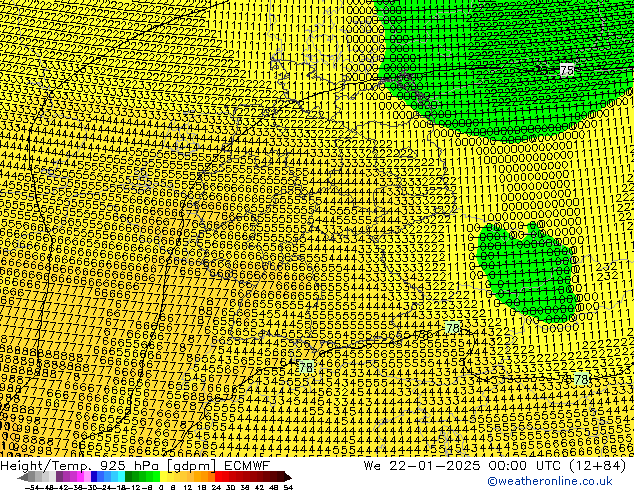Pick the dark blue swatch in legend
Viewport: 634px width, 490px height.
(94, 477)
